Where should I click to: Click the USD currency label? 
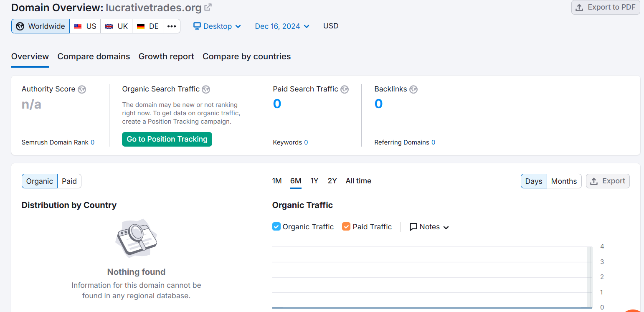point(331,26)
